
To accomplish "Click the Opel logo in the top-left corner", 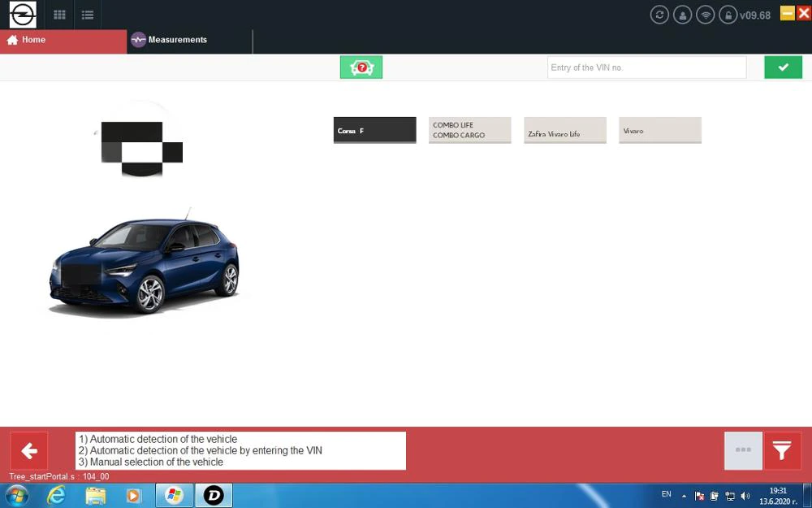I will 21,14.
